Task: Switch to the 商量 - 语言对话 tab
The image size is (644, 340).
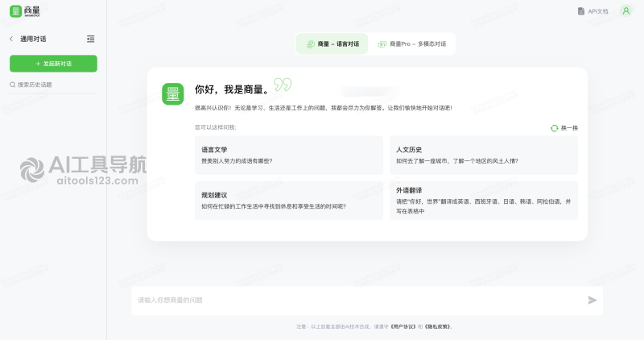Action: pyautogui.click(x=332, y=44)
